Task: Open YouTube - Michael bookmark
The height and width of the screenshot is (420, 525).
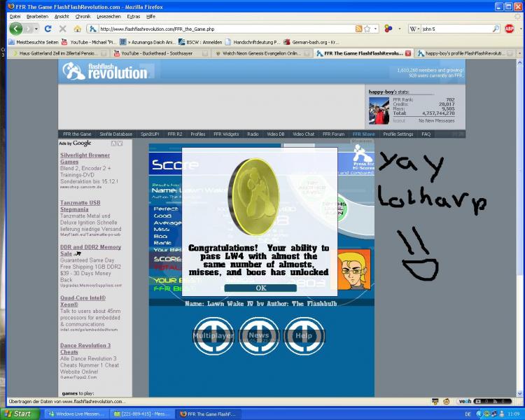Action: point(89,42)
